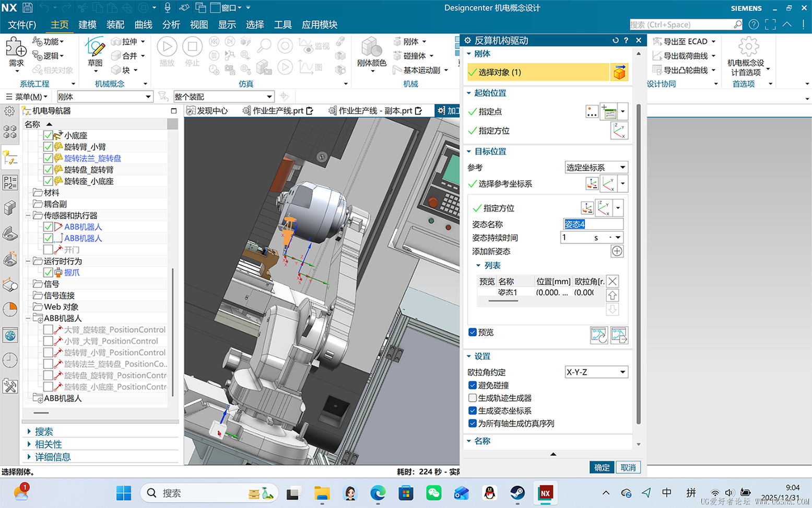
Task: Collapse the Settings (设置) section
Action: pyautogui.click(x=481, y=356)
